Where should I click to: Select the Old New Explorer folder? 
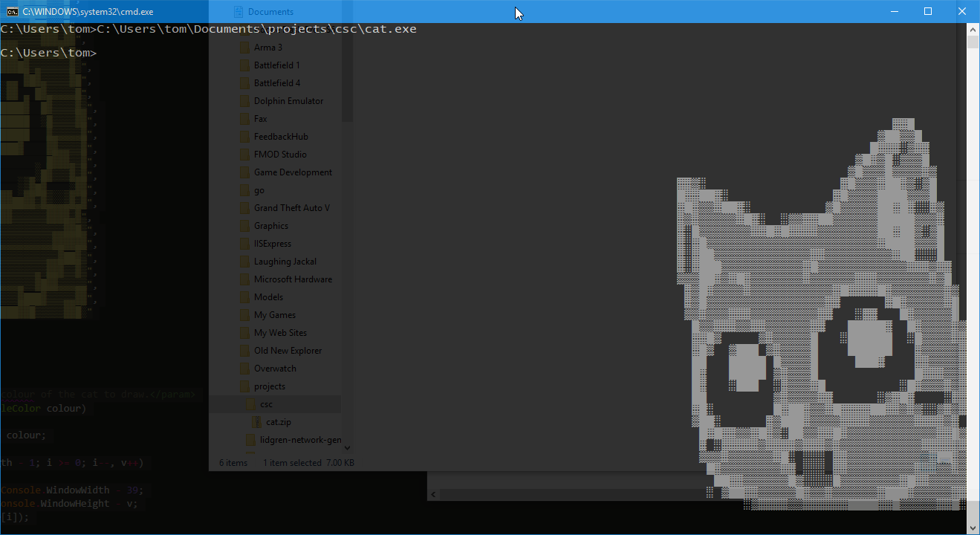coord(288,351)
